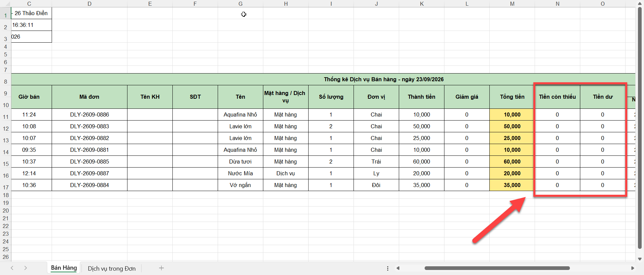Select the Nước Mía product cell
Screen dimensions: 644x275
[x=240, y=173]
